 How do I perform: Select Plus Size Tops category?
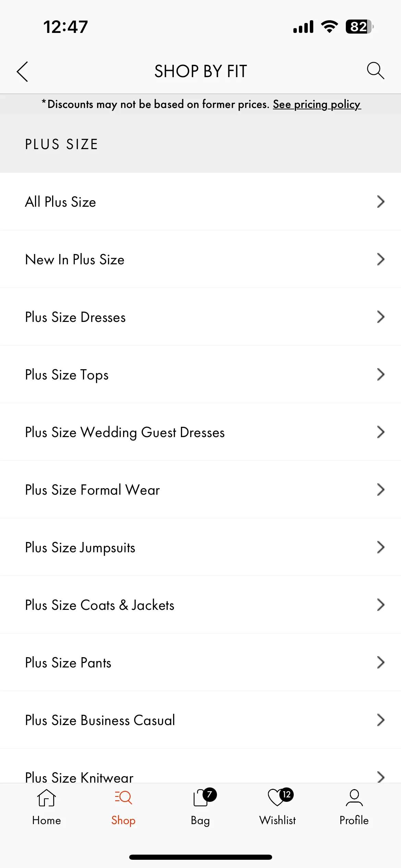pos(200,374)
